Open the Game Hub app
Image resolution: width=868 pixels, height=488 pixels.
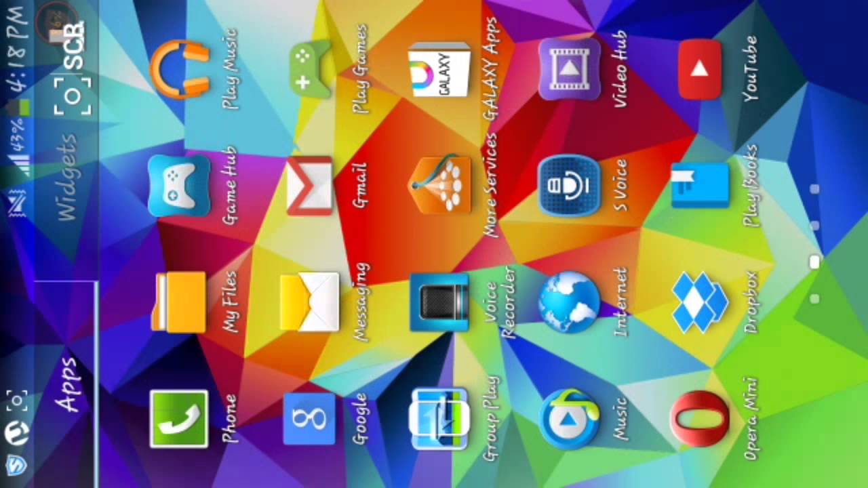click(179, 185)
